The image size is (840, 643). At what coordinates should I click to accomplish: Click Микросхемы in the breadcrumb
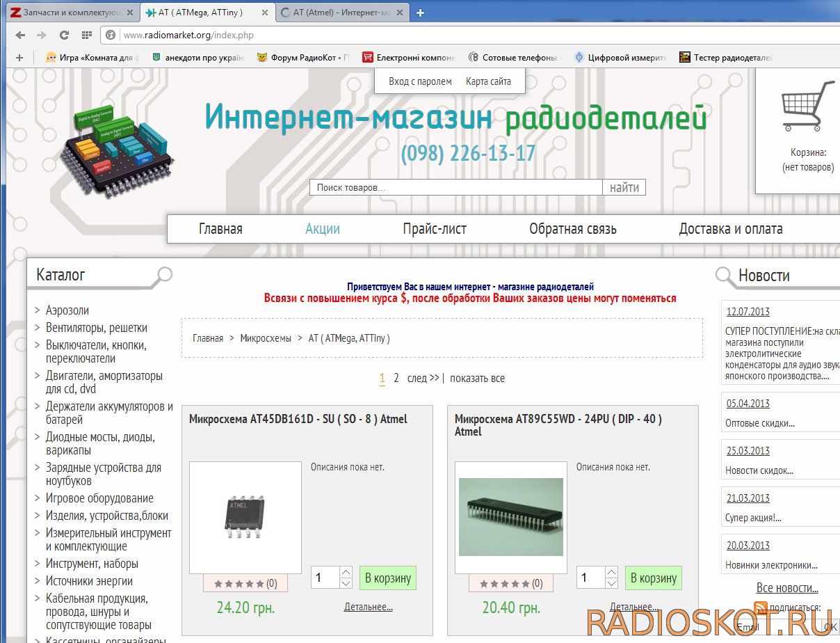click(266, 338)
